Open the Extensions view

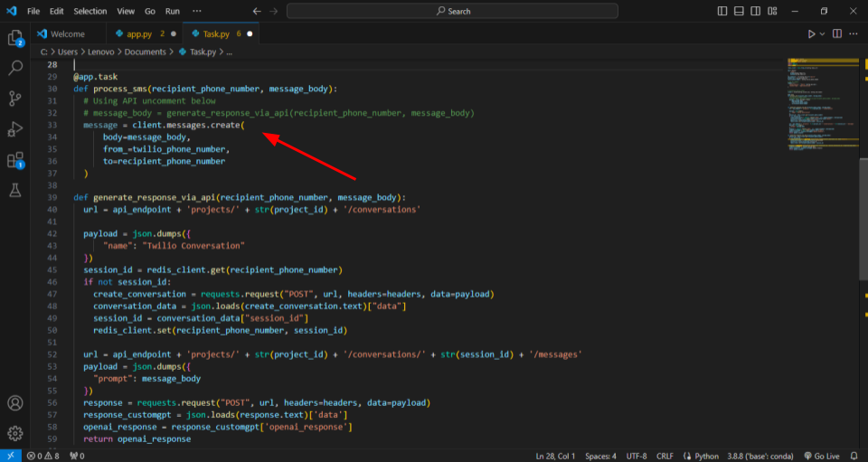pyautogui.click(x=15, y=160)
